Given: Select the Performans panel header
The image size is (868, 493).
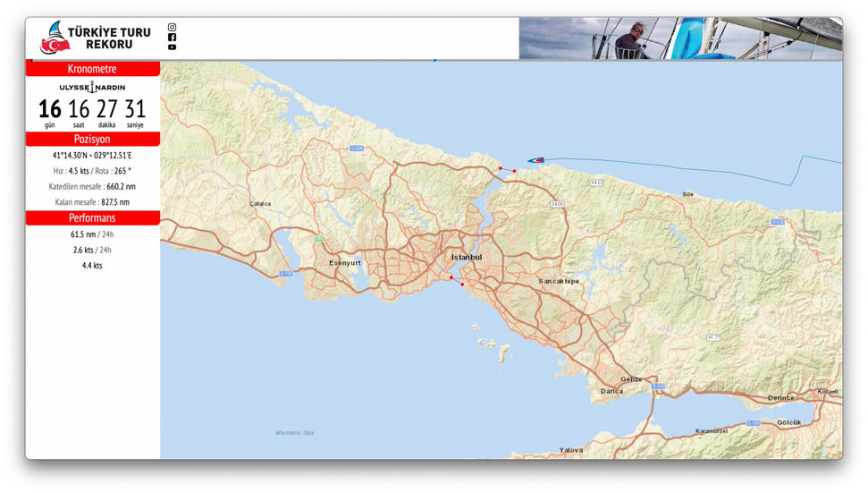Looking at the screenshot, I should [x=92, y=217].
